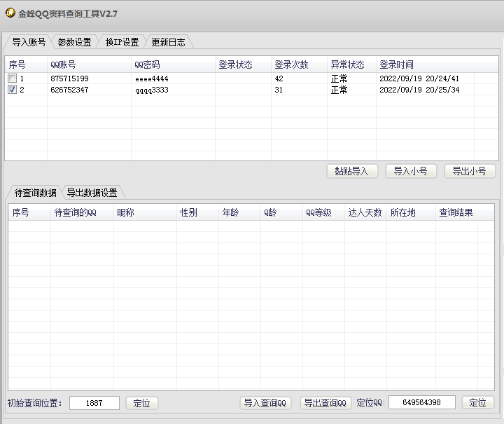Click the 所在地 column header
Screen dimensions: 504x424
pyautogui.click(x=411, y=212)
